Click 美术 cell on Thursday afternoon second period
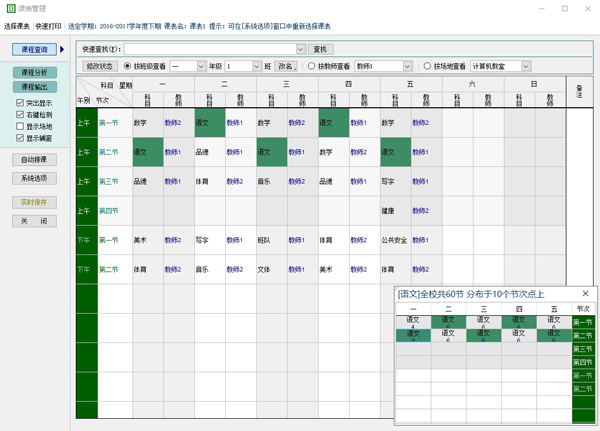Screen dimensions: 600x431 [334, 269]
